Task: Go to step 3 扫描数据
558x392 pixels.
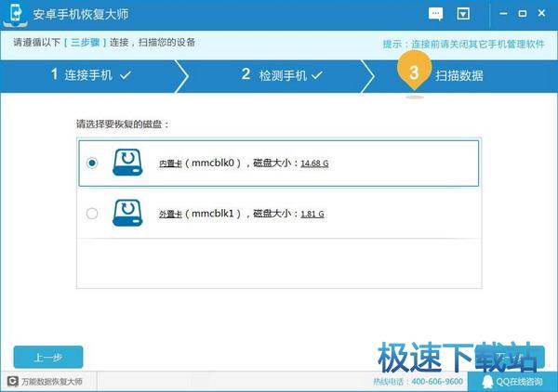Action: coord(459,75)
